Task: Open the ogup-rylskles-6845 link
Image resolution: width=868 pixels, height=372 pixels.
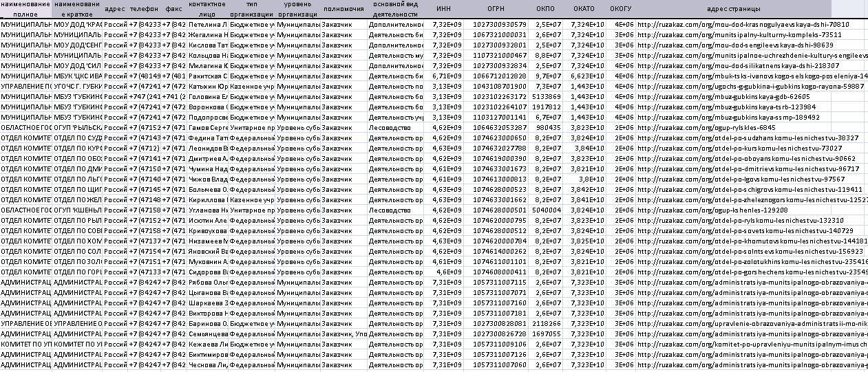Action: [x=707, y=127]
